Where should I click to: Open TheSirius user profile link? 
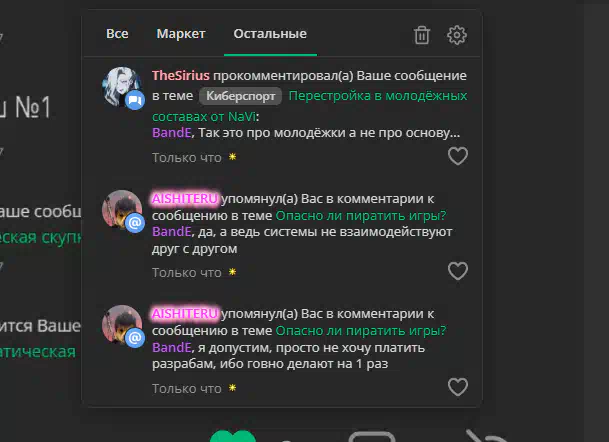coord(181,75)
